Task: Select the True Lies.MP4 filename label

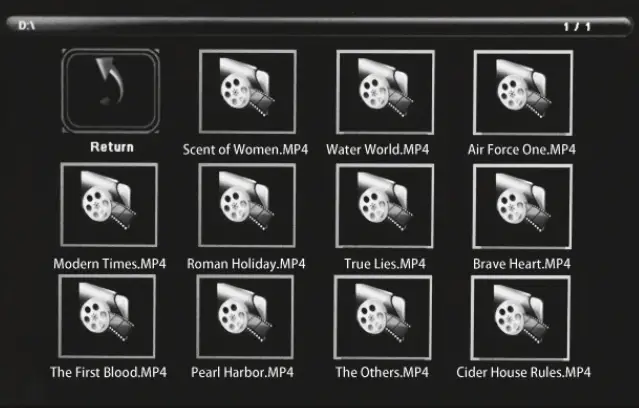Action: [x=385, y=264]
